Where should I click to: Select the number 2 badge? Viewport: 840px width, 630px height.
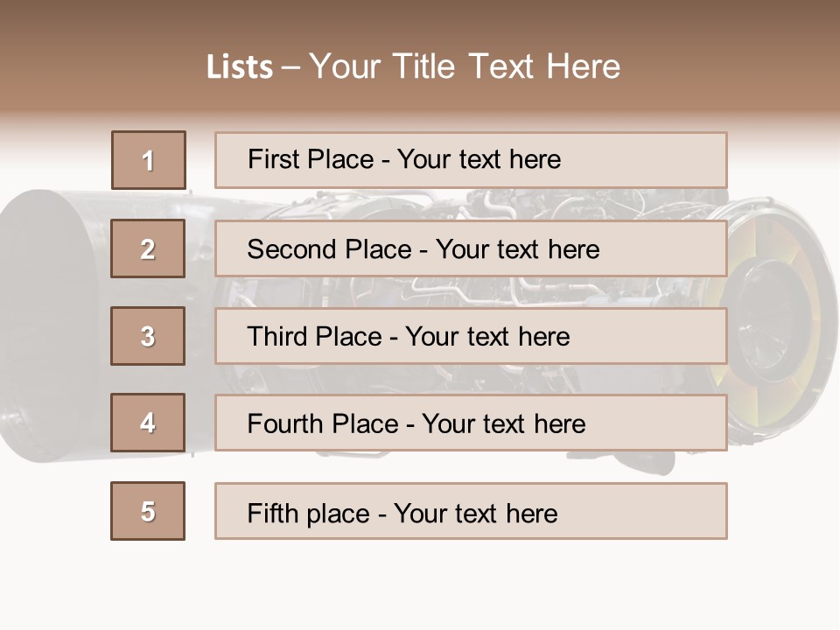[148, 248]
